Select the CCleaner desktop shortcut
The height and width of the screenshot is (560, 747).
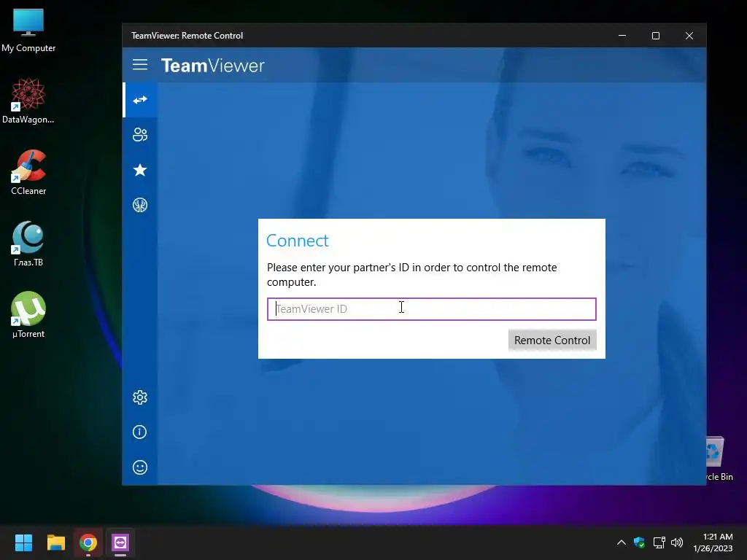click(x=28, y=173)
